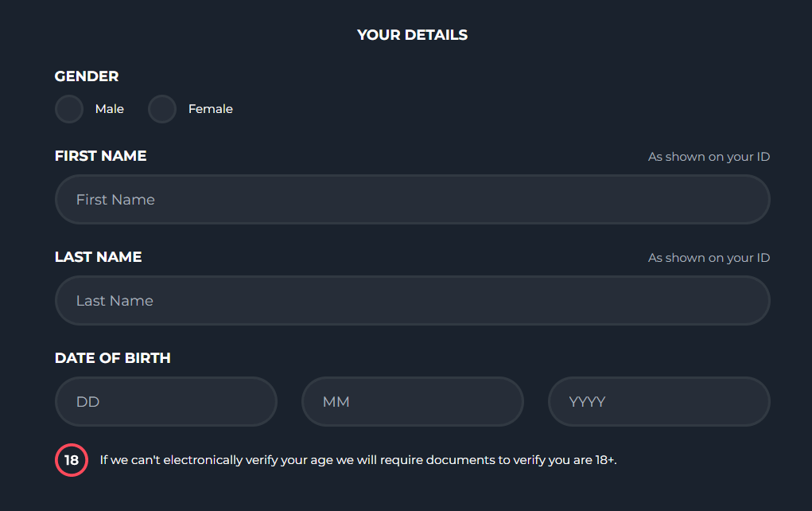Click the red 18 age restriction icon
812x511 pixels.
(x=72, y=460)
